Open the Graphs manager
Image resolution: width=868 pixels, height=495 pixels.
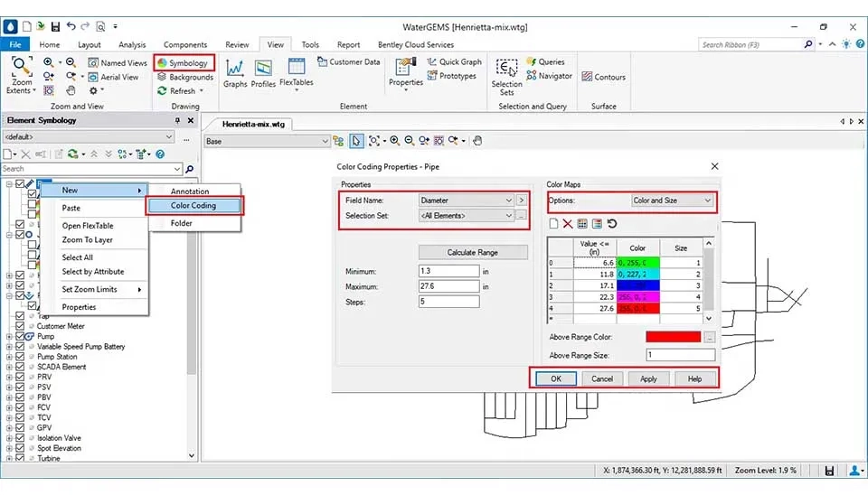coord(235,73)
